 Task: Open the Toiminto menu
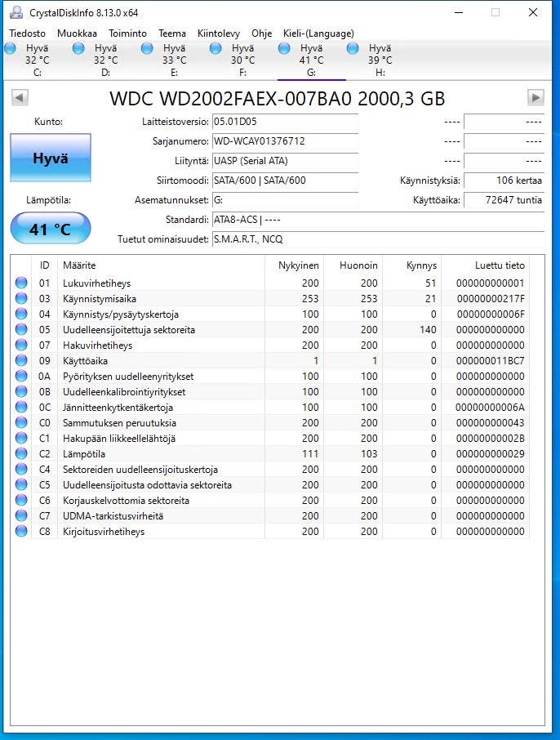(x=127, y=33)
